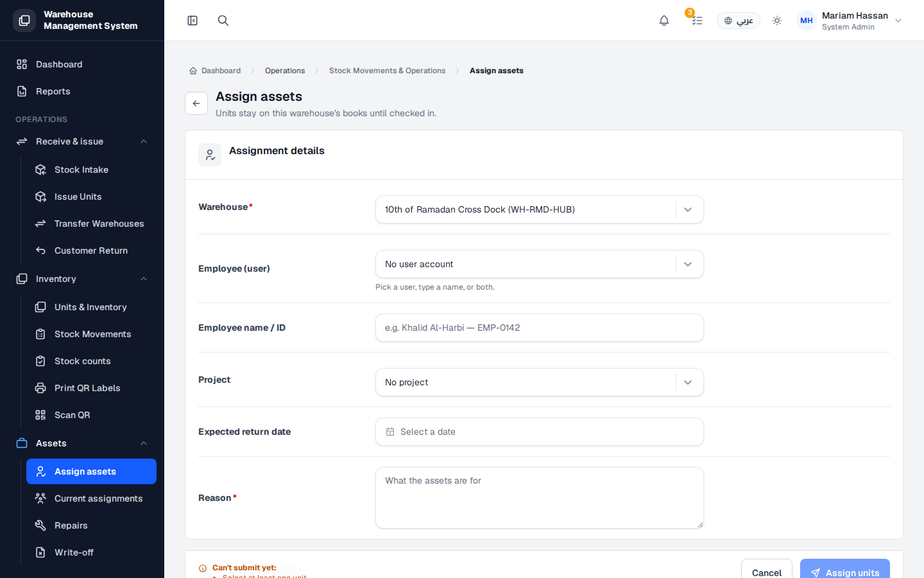924x578 pixels.
Task: Open Repairs page
Action: click(91, 525)
